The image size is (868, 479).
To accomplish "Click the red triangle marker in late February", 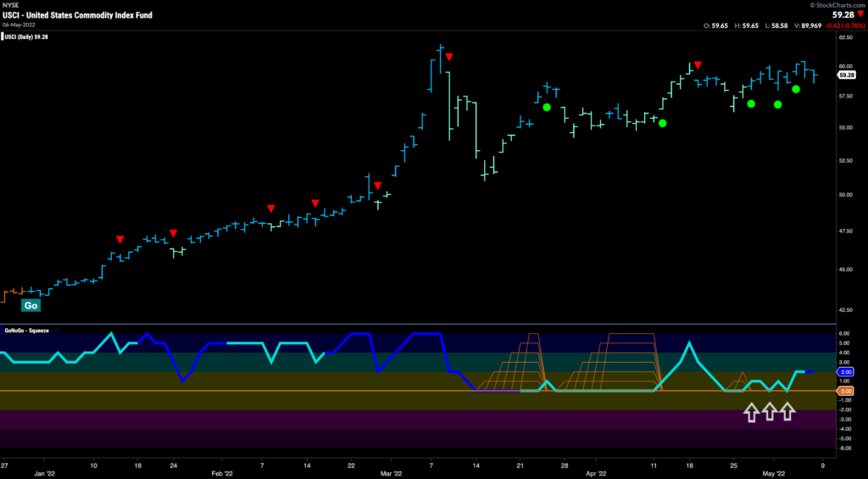I will [x=377, y=185].
